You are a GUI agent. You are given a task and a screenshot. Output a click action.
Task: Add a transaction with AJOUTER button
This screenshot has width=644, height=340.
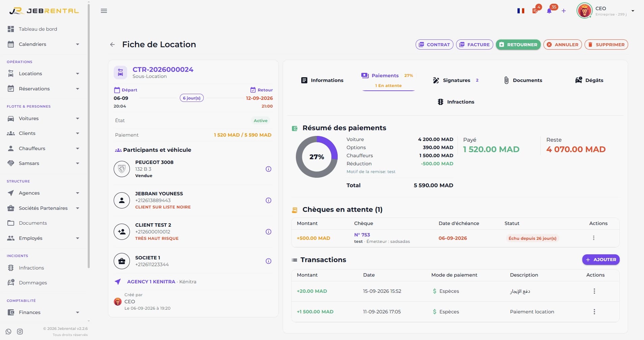pos(601,260)
